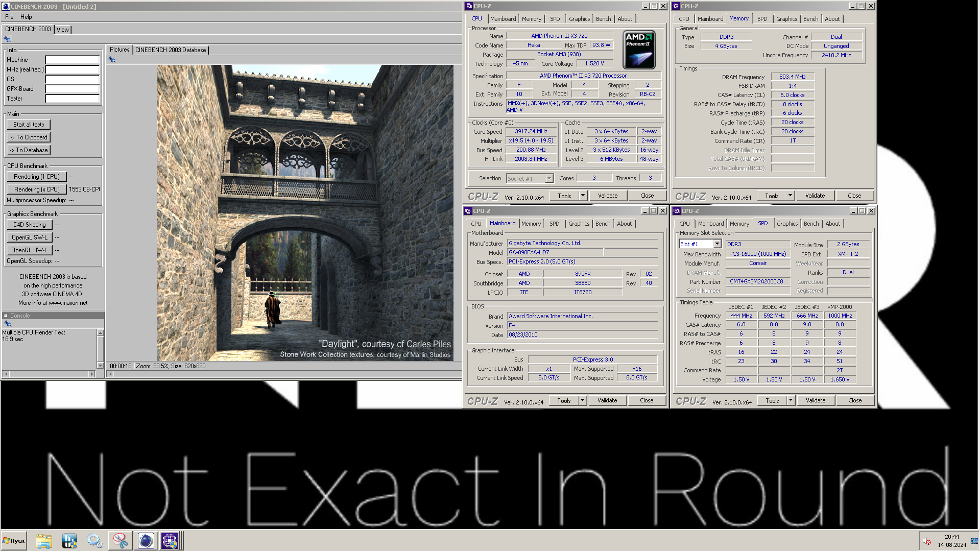Open the Memory tab in the SPD-tab CPU-Z window

pyautogui.click(x=739, y=224)
